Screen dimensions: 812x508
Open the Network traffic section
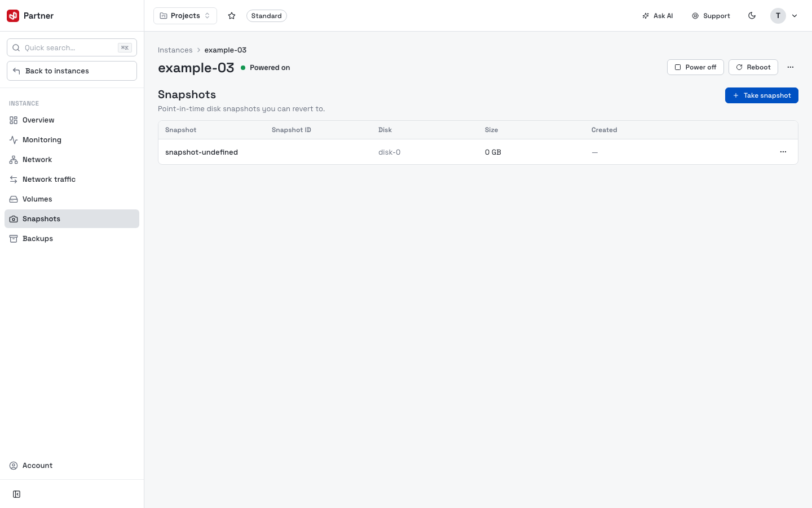(x=72, y=179)
